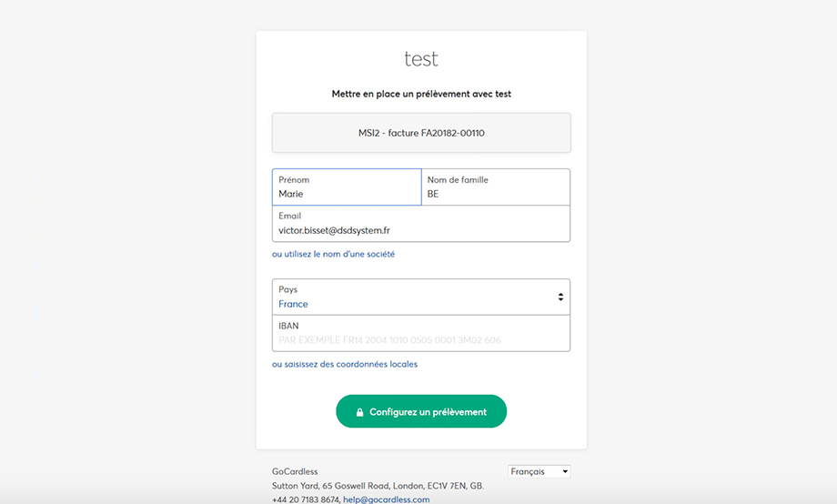Screen dimensions: 837x504
Task: Click the GoCardless name in the footer
Action: pos(295,472)
